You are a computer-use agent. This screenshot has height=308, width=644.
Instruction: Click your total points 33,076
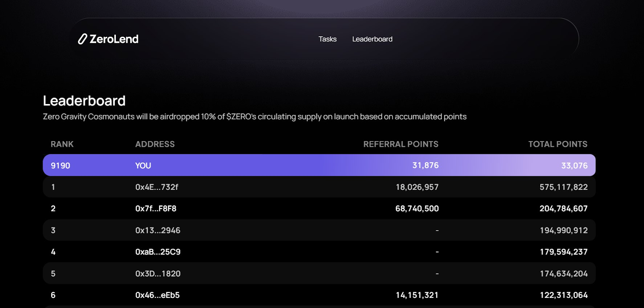[574, 166]
